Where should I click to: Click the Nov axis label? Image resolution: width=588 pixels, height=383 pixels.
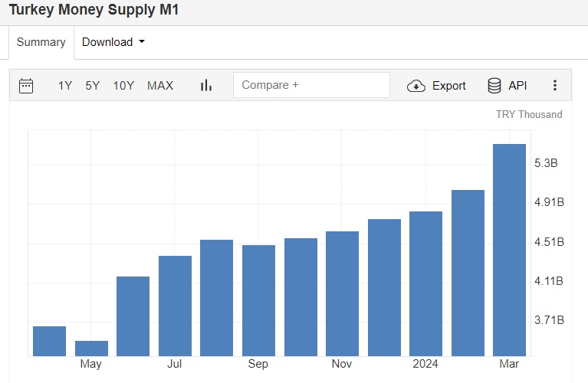[x=342, y=364]
